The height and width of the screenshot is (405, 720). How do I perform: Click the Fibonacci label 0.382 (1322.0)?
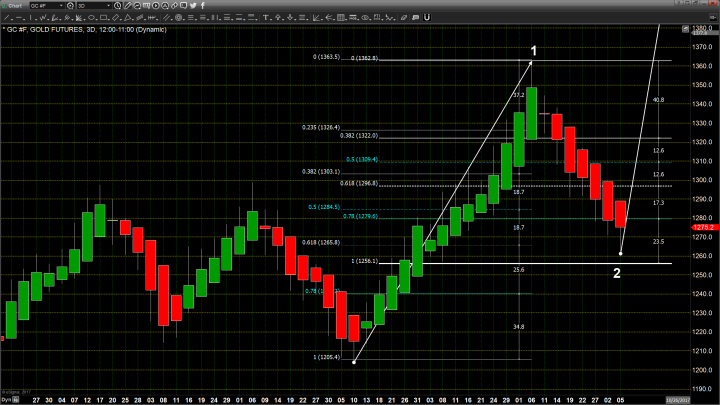pyautogui.click(x=359, y=135)
